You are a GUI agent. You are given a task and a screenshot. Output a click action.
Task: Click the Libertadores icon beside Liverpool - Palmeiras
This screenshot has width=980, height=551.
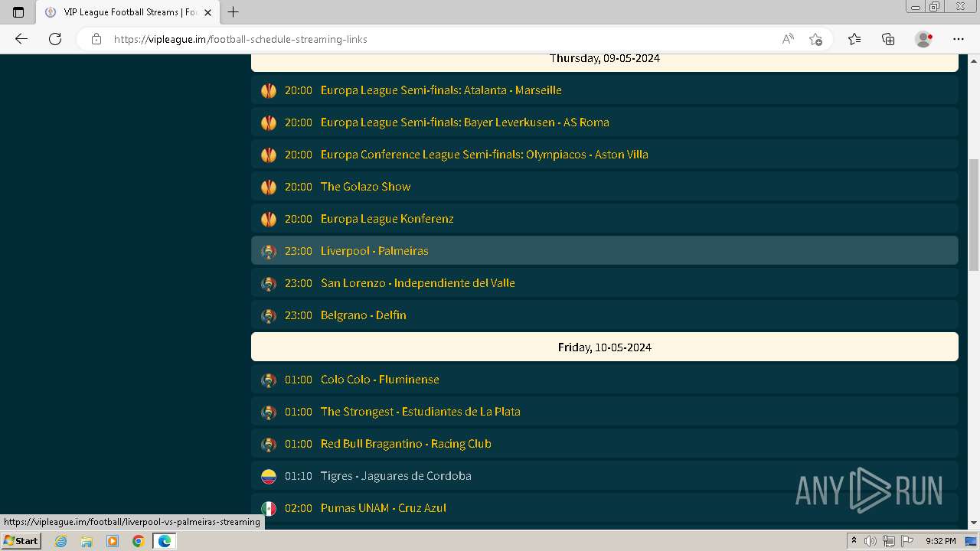pyautogui.click(x=269, y=251)
